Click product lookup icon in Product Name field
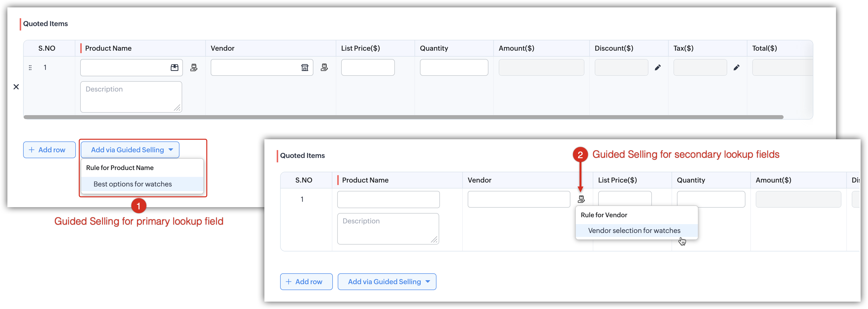 pyautogui.click(x=174, y=68)
